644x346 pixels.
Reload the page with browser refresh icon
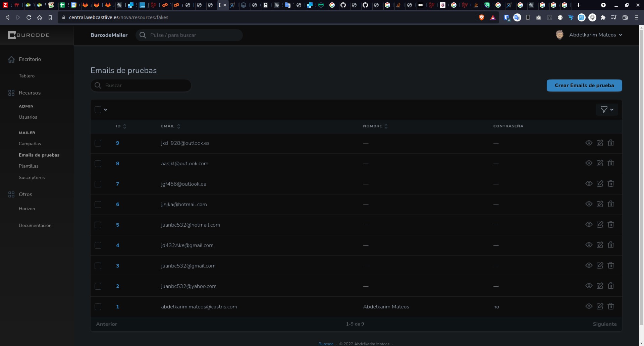29,17
